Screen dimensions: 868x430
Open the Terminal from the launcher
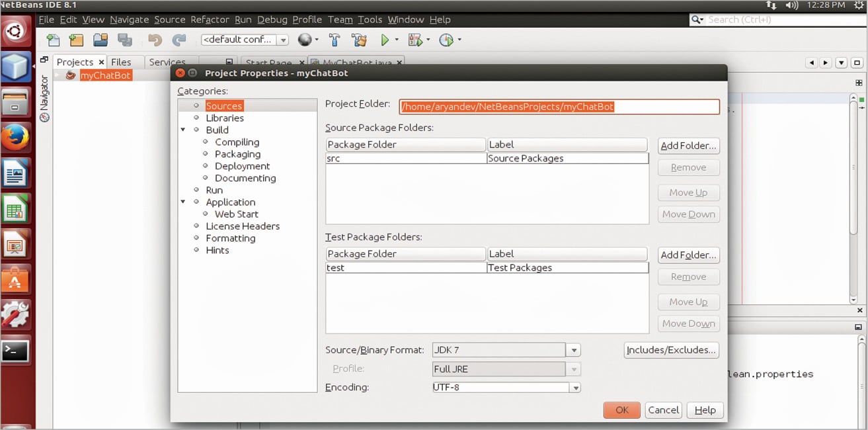tap(15, 351)
